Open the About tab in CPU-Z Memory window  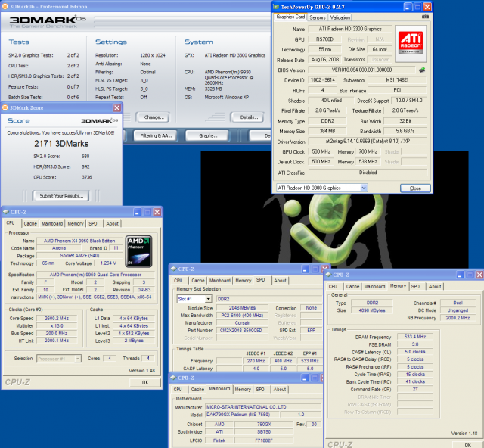[x=435, y=286]
